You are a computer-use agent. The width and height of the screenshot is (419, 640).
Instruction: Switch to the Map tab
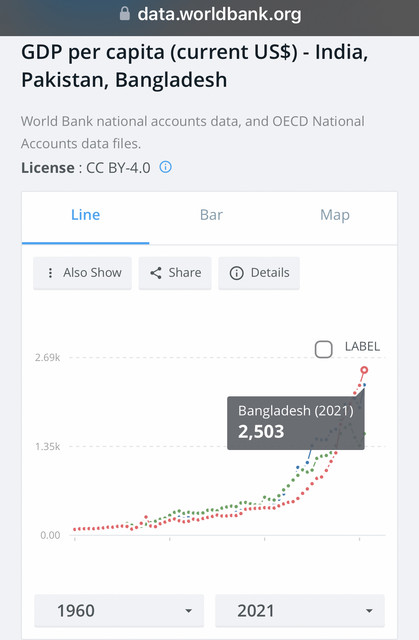pos(335,215)
